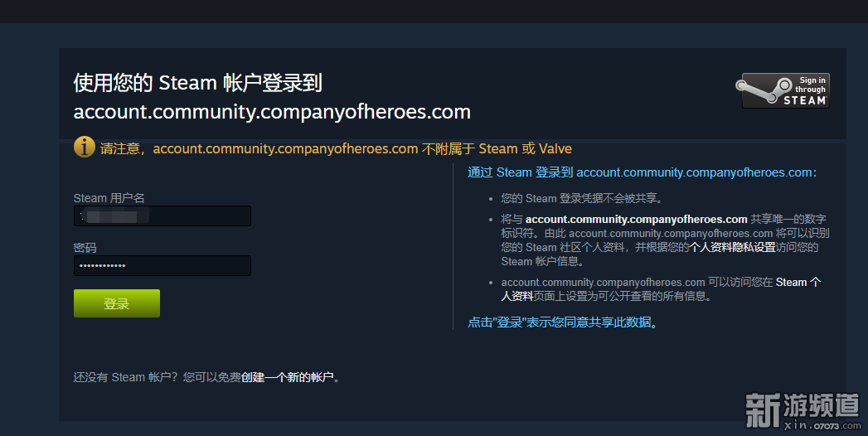Focus the Steam 用户名 input field
The width and height of the screenshot is (868, 436).
point(162,216)
